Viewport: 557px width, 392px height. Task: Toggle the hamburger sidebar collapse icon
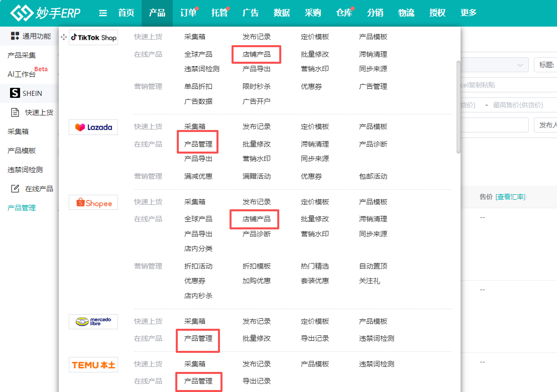(x=103, y=13)
